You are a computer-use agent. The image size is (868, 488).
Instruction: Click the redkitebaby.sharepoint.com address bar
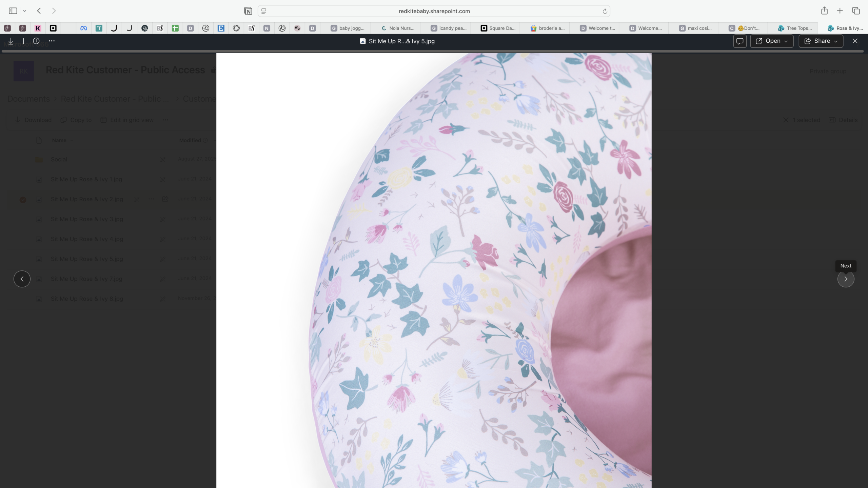point(434,11)
